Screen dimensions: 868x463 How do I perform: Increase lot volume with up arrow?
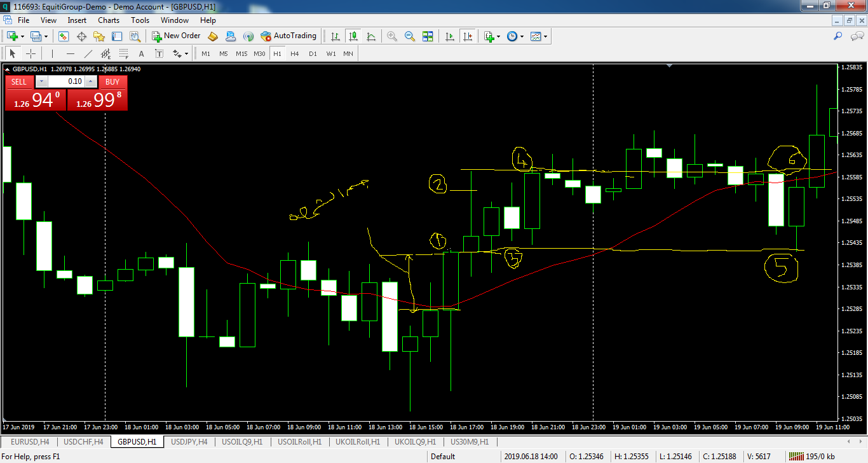[91, 81]
